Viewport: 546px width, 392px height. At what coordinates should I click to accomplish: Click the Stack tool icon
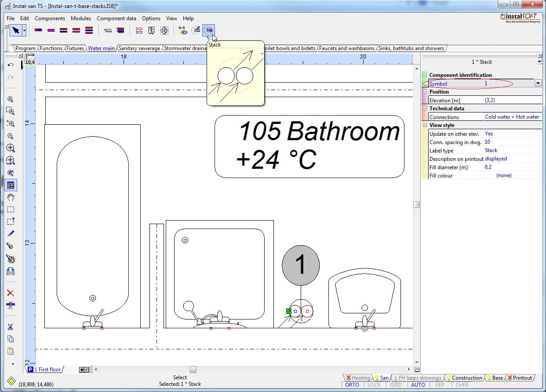click(x=209, y=30)
